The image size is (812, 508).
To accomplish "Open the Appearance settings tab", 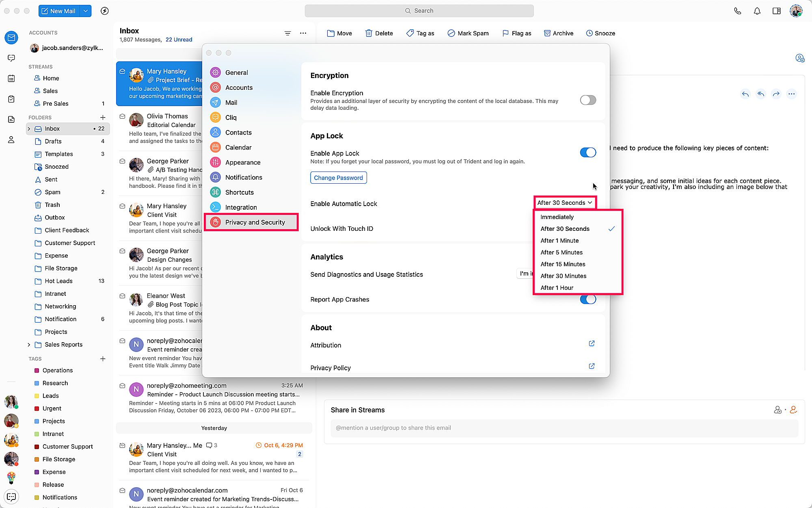I will tap(243, 163).
